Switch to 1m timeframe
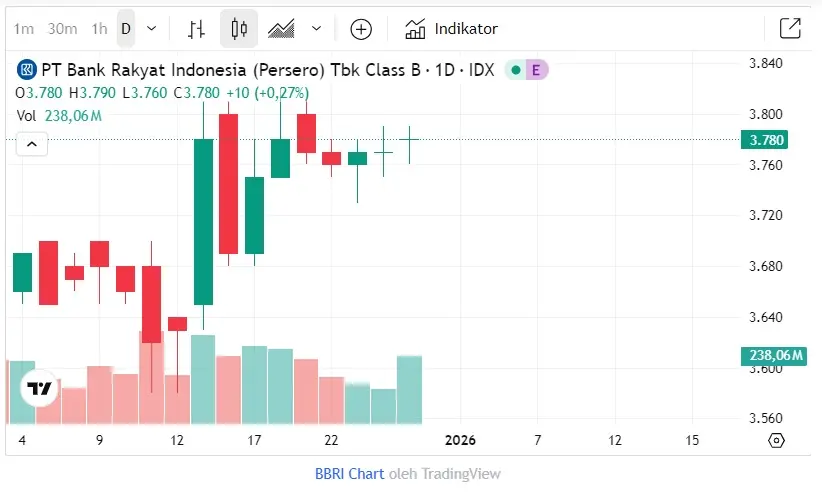 coord(23,29)
